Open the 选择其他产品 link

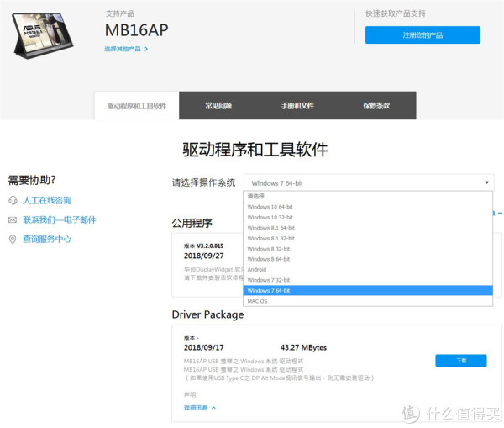point(123,49)
